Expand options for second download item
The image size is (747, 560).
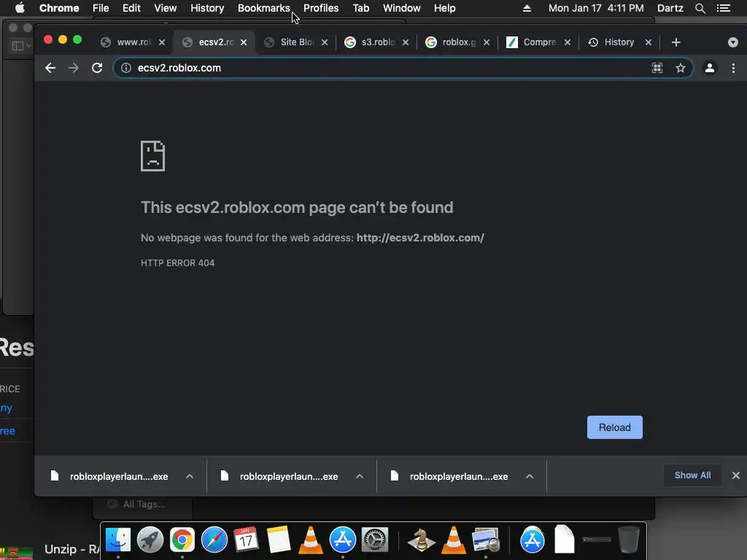[x=360, y=476]
